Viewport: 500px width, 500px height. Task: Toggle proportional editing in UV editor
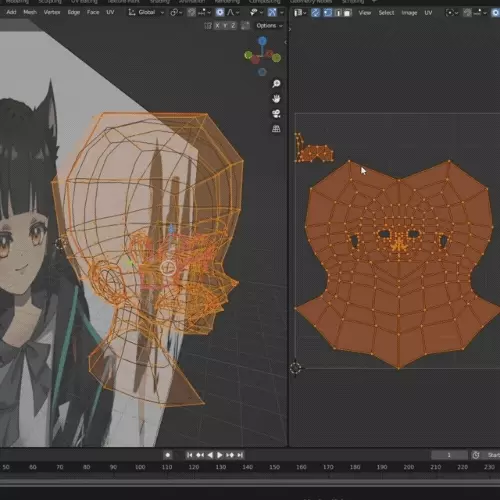496,13
